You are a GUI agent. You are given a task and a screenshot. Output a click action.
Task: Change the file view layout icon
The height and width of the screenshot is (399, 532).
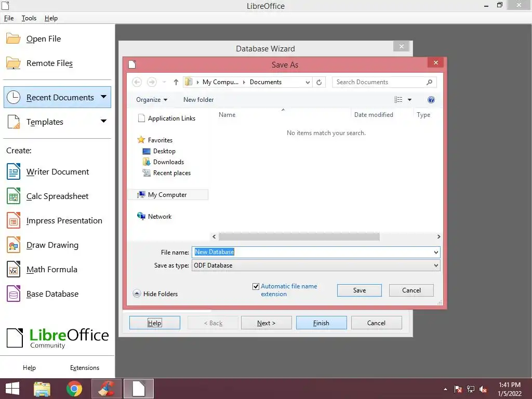[398, 100]
